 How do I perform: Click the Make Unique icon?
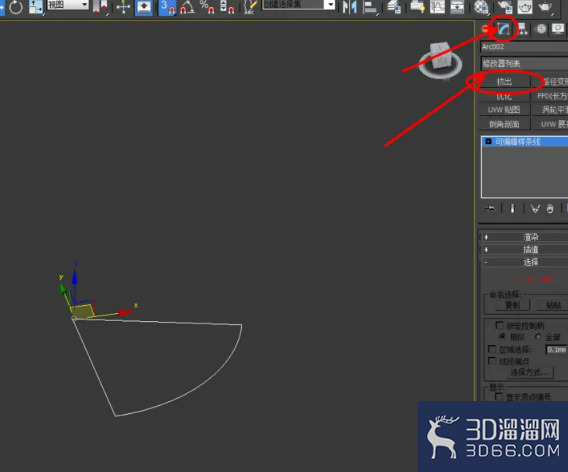click(x=535, y=209)
